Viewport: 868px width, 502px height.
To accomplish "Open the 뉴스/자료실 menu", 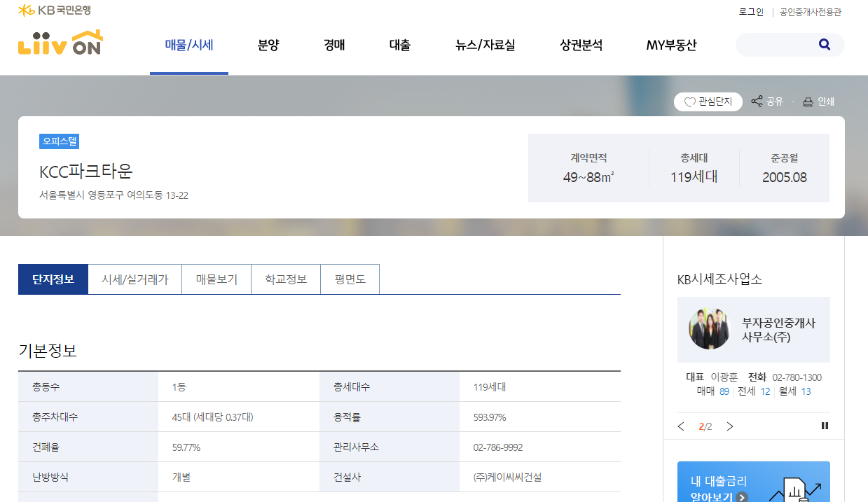I will 485,46.
